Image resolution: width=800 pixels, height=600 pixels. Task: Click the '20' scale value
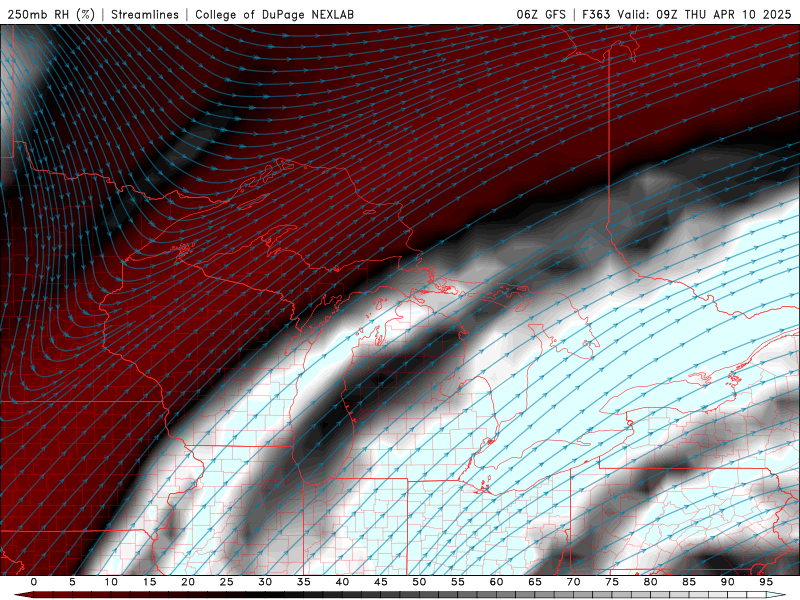point(188,582)
